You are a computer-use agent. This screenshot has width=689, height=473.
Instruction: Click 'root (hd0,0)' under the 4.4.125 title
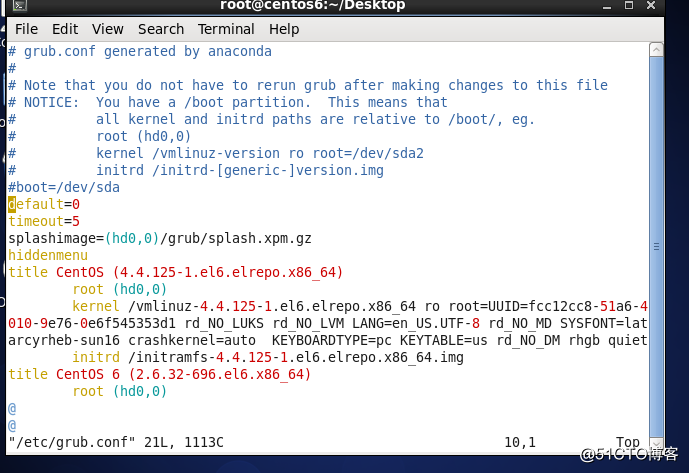[x=120, y=289]
